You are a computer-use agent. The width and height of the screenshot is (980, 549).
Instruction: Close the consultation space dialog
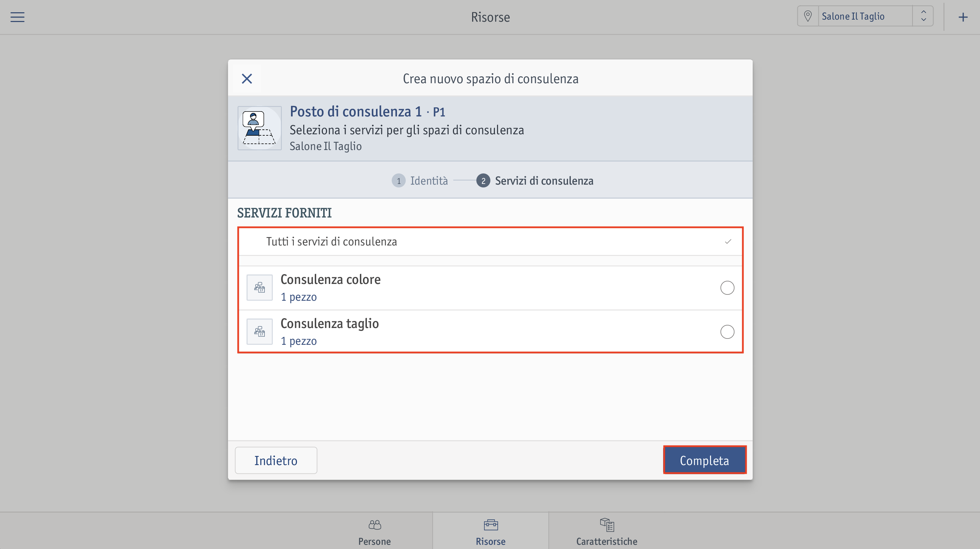tap(247, 79)
